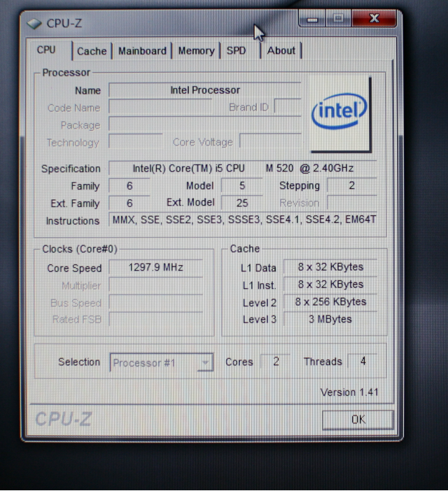Image resolution: width=448 pixels, height=491 pixels.
Task: Click the disabled maximize button
Action: [x=338, y=18]
